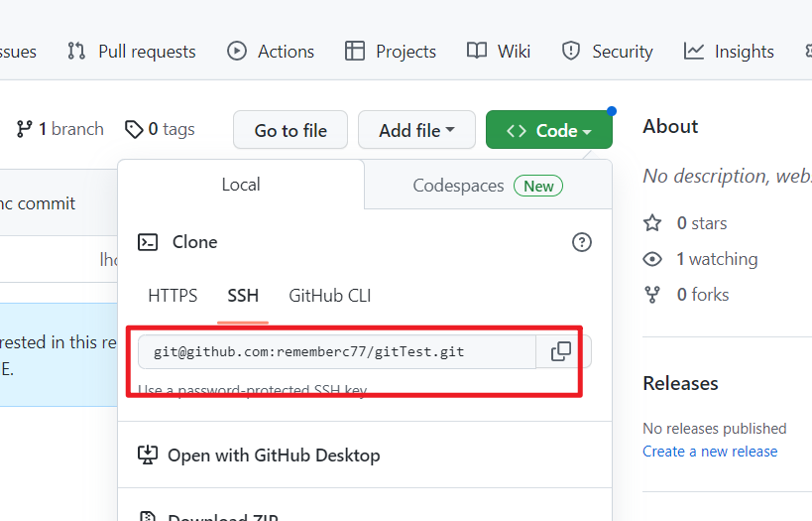Image resolution: width=812 pixels, height=521 pixels.
Task: Click the star icon in About
Action: click(x=652, y=223)
